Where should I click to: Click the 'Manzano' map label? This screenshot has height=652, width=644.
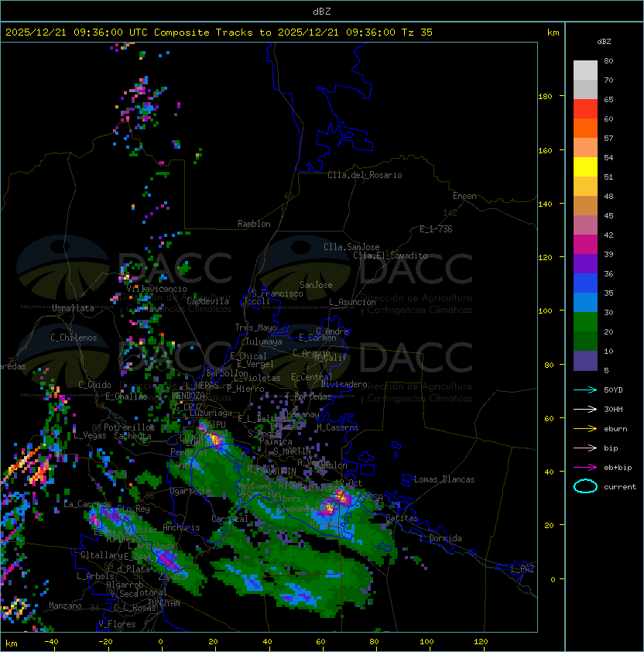point(65,606)
